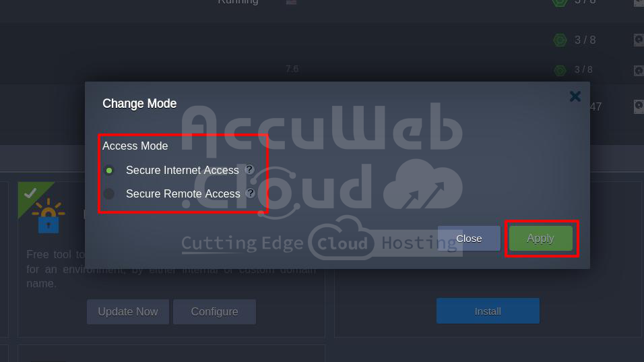Click the green hexagon beside the larger 3 / 8
Viewport: 644px width, 362px height.
[x=559, y=40]
